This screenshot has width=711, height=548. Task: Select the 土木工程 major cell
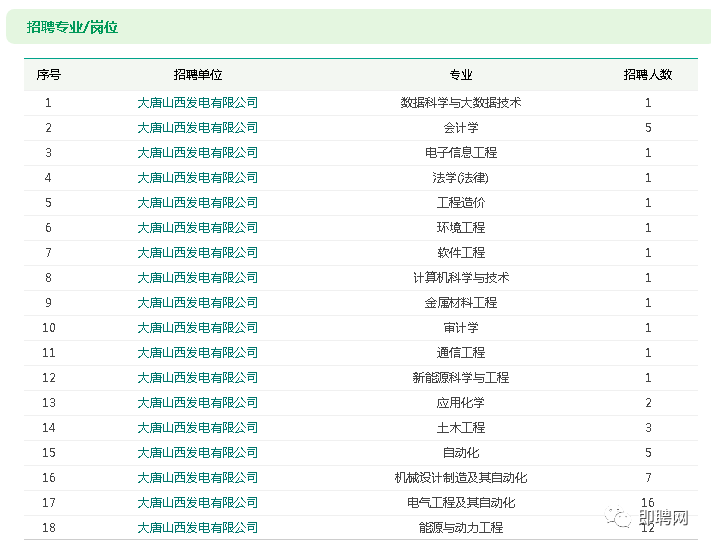click(x=461, y=427)
